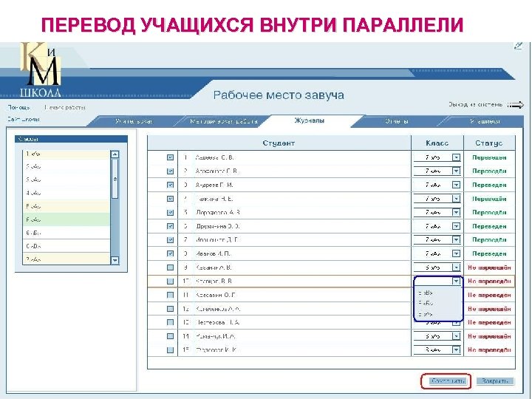Open class dropdown for Казанин А. В.
The image size is (532, 399).
457,267
